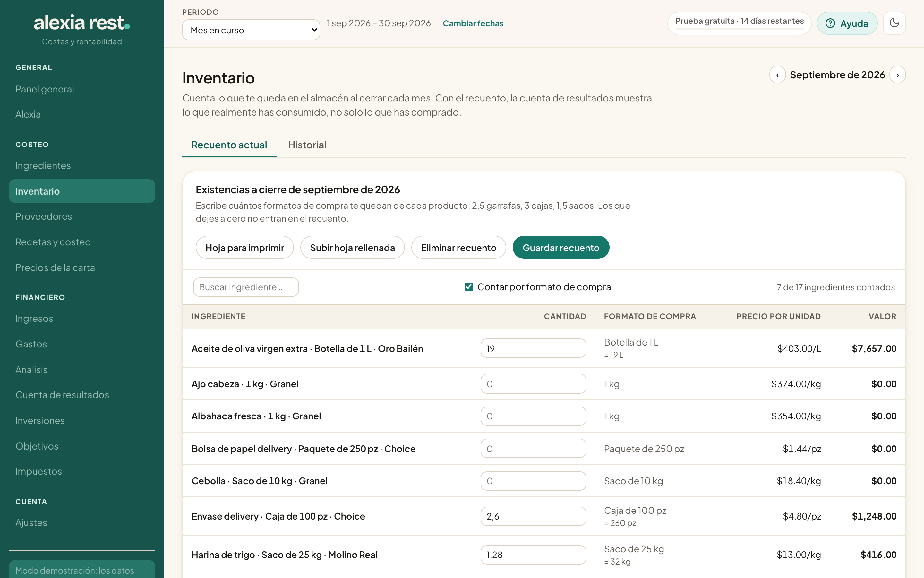
Task: Go to next month arrow
Action: pos(898,75)
